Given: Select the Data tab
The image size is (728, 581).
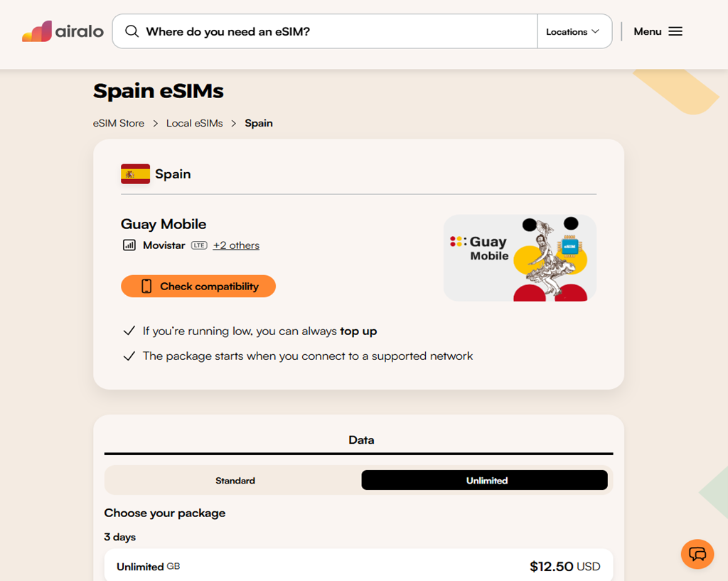Looking at the screenshot, I should (361, 440).
